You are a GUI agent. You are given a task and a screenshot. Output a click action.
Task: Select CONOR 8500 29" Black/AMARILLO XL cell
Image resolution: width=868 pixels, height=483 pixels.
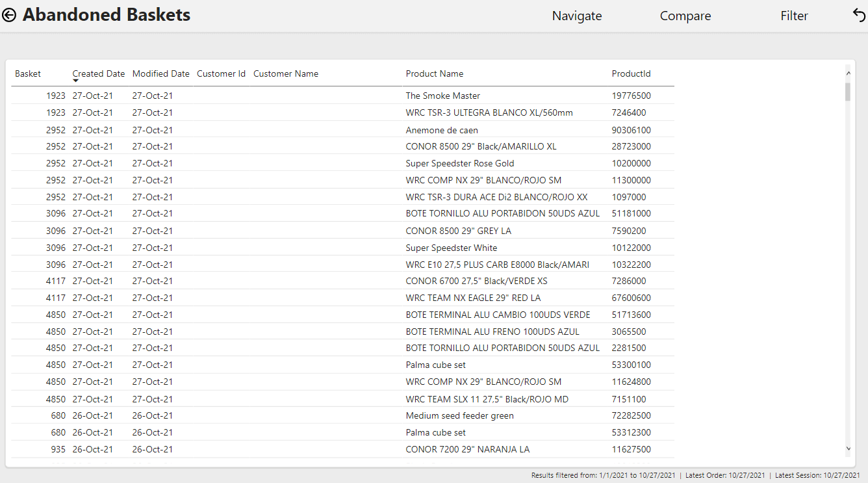(x=481, y=146)
